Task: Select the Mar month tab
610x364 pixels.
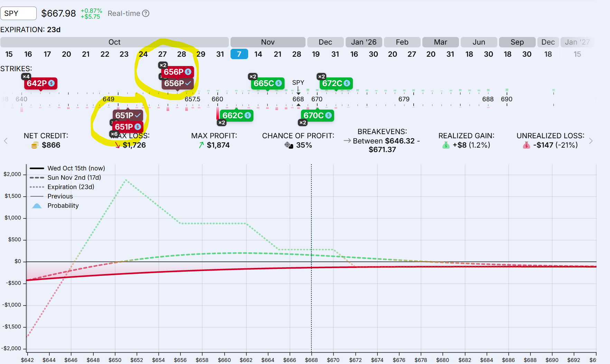Action: pyautogui.click(x=440, y=42)
